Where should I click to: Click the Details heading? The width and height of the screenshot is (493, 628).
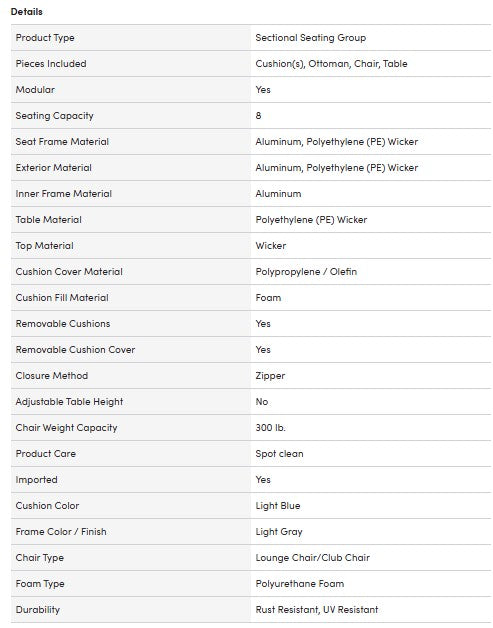(26, 12)
